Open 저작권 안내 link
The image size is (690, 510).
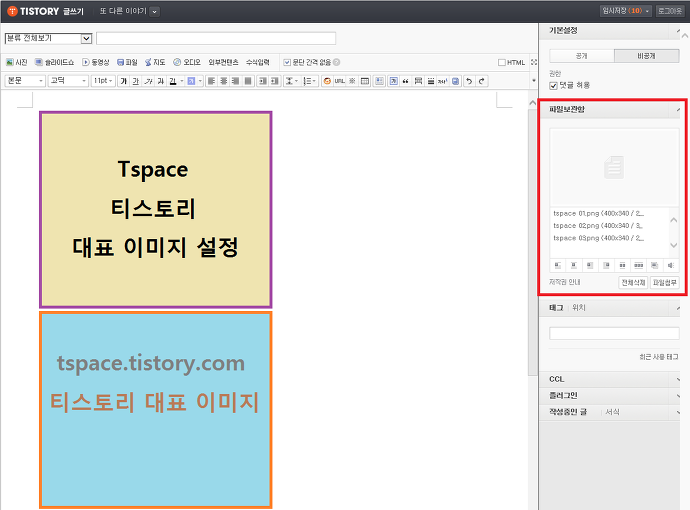(565, 282)
